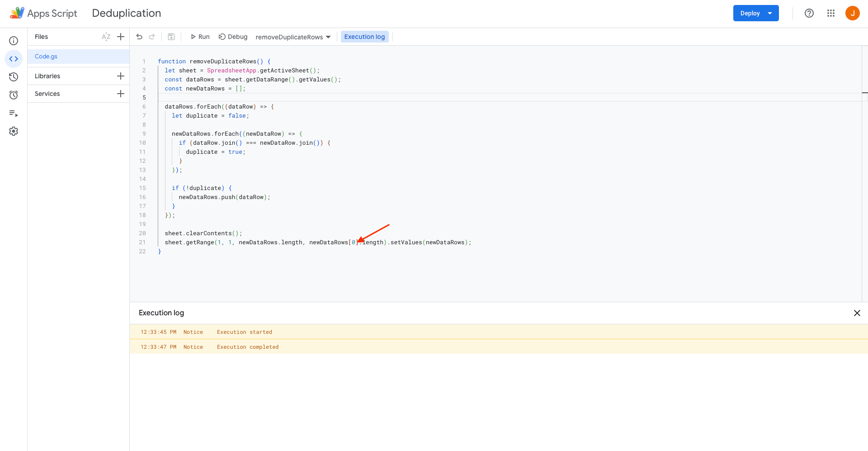Switch to the code Editor view
868x451 pixels.
14,59
